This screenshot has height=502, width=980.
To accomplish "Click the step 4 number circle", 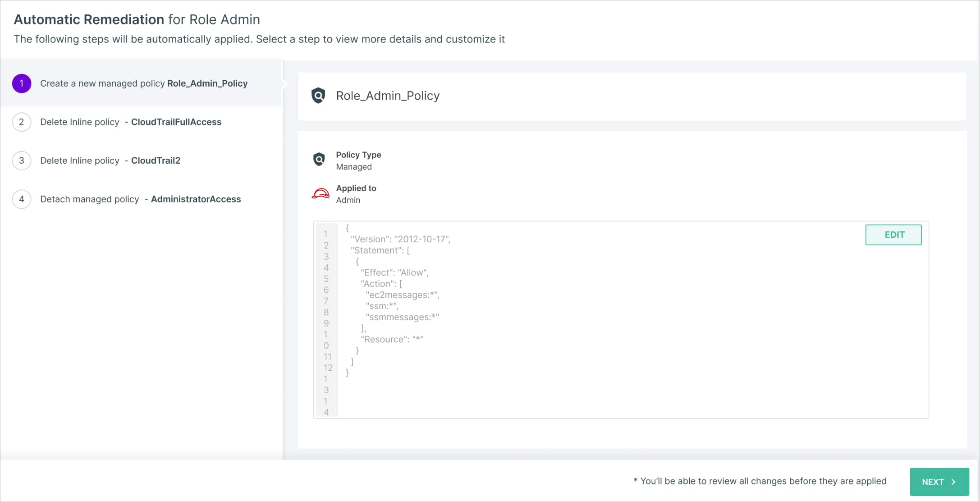I will [x=22, y=199].
